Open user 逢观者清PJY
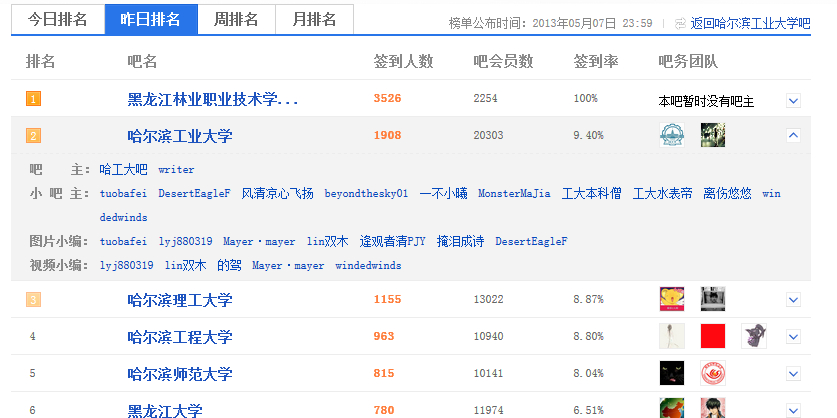This screenshot has width=837, height=418. point(392,242)
